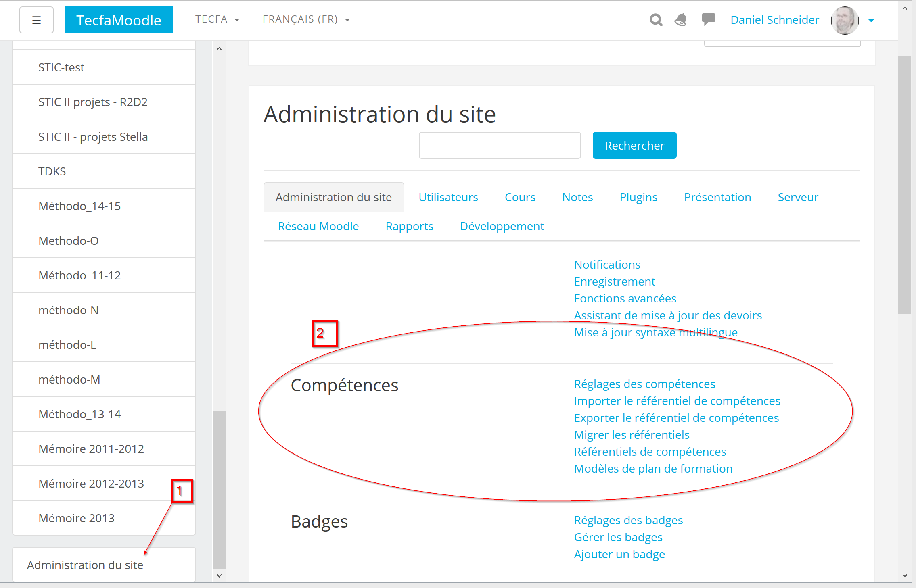The height and width of the screenshot is (588, 916).
Task: Open Gérer les badges link
Action: [x=618, y=537]
